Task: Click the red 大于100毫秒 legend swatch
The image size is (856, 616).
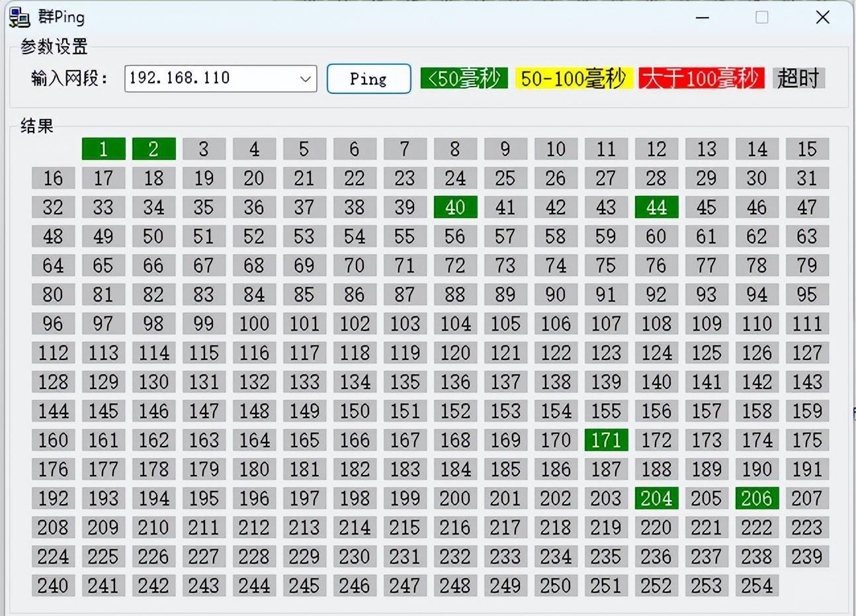Action: pos(701,78)
